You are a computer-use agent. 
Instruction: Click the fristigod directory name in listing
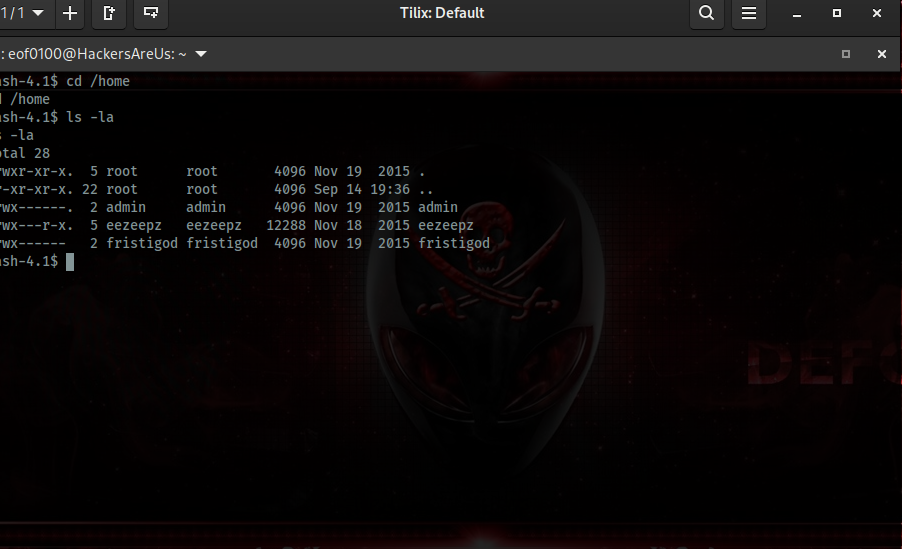pyautogui.click(x=454, y=243)
